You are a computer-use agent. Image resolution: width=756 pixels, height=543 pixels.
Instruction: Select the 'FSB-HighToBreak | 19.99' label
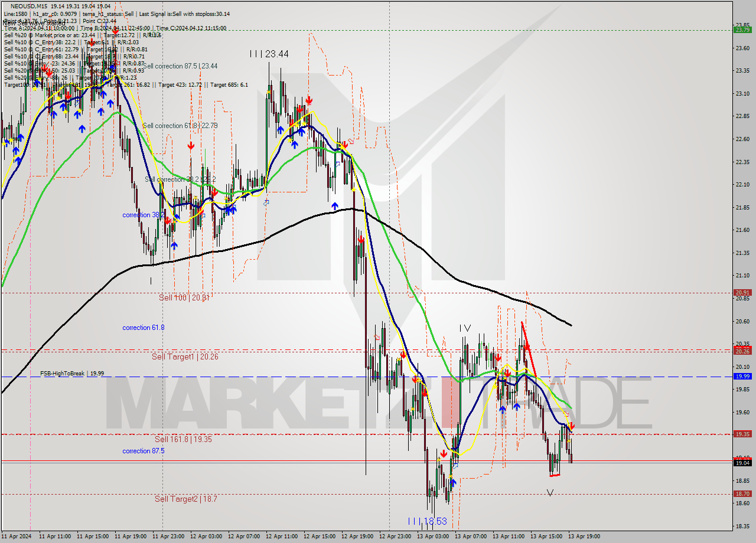click(x=72, y=374)
